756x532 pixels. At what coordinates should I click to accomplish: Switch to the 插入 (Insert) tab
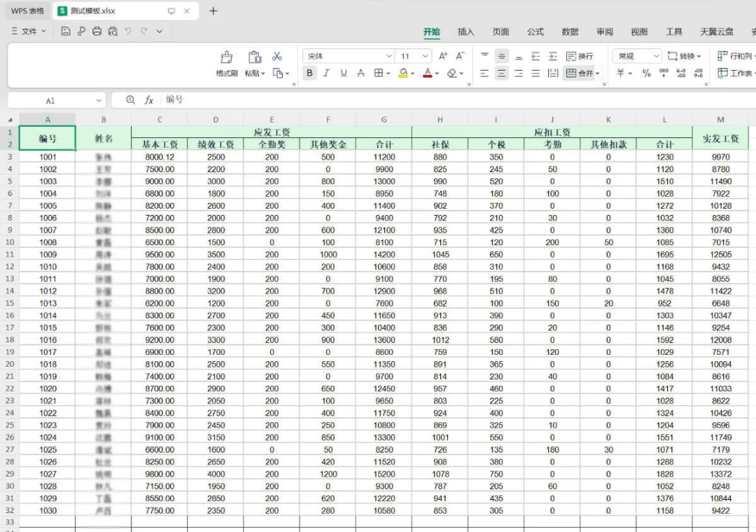click(x=465, y=31)
